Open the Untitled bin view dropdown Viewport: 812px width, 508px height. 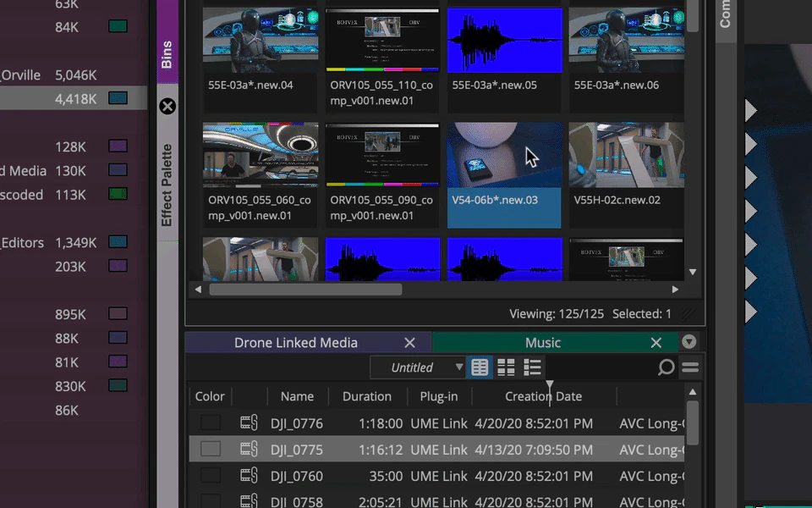click(419, 367)
